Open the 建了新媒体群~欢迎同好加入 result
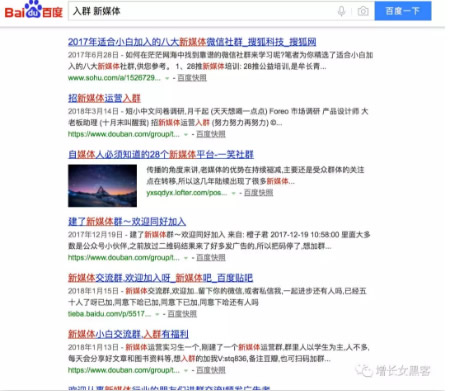 pyautogui.click(x=127, y=222)
